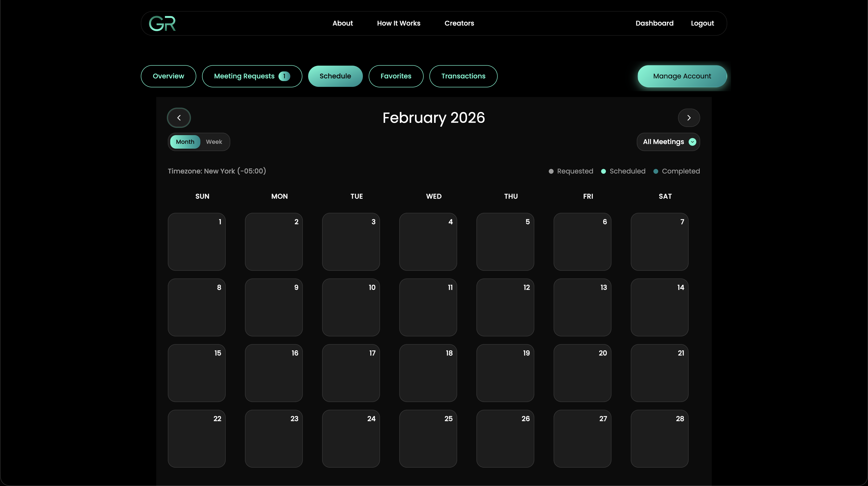Go to the previous month with the left arrow
This screenshot has width=868, height=486.
(x=179, y=117)
